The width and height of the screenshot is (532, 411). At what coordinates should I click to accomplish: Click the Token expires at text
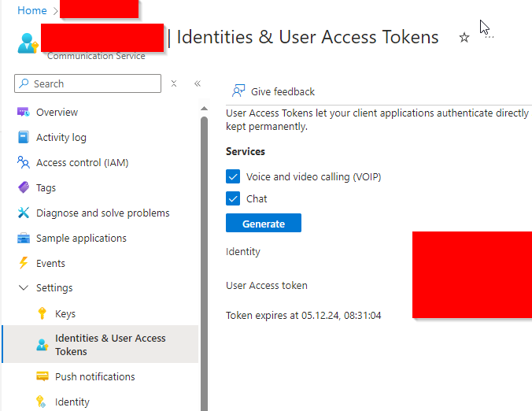pos(303,315)
